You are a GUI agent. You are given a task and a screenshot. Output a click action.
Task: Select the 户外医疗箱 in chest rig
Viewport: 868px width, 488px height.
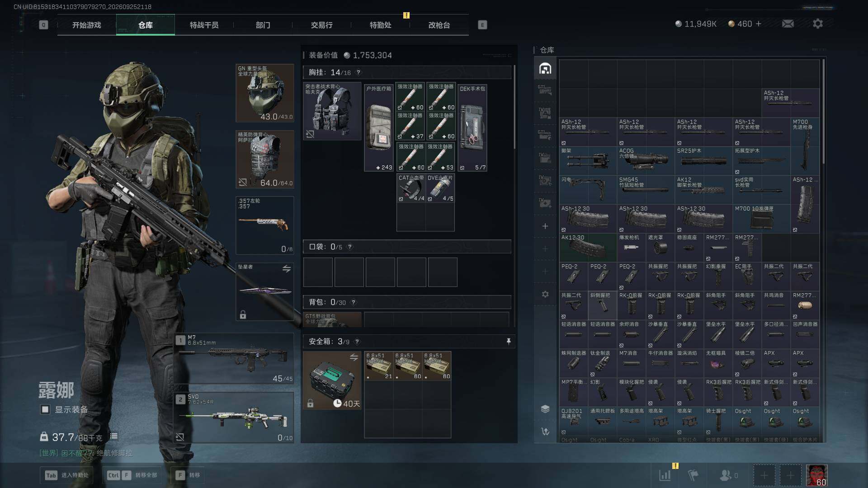[379, 128]
